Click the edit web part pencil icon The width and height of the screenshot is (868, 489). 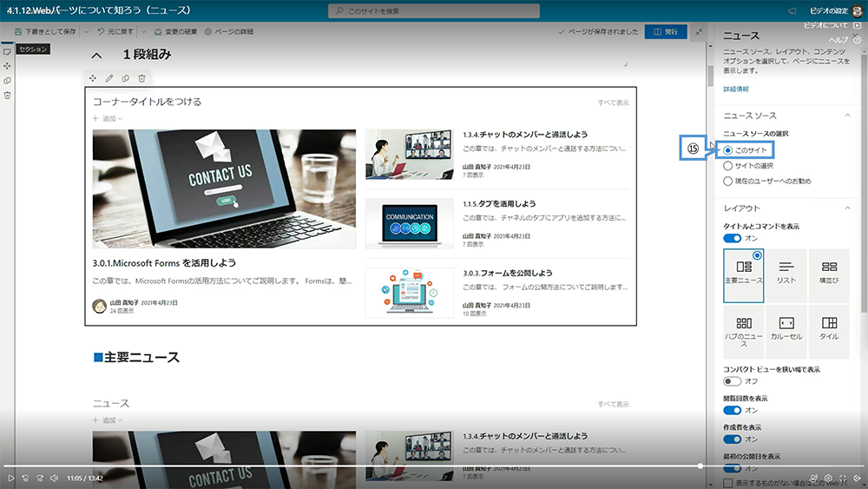[109, 78]
